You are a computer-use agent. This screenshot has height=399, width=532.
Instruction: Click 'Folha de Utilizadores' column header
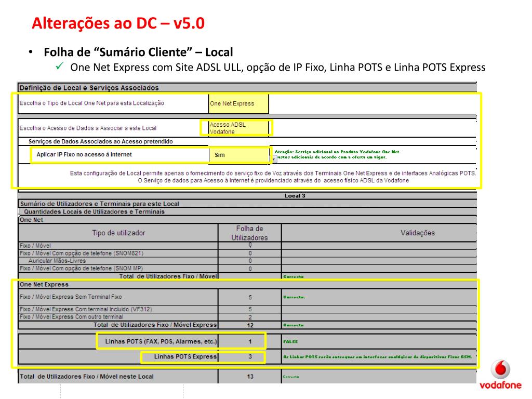pos(250,233)
